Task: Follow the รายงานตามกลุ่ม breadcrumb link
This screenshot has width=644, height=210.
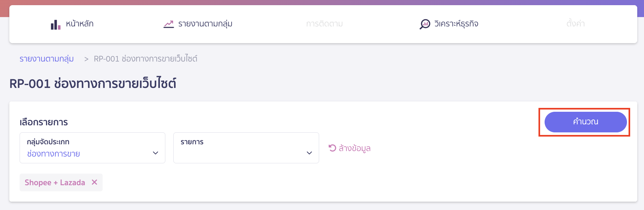Action: point(47,59)
